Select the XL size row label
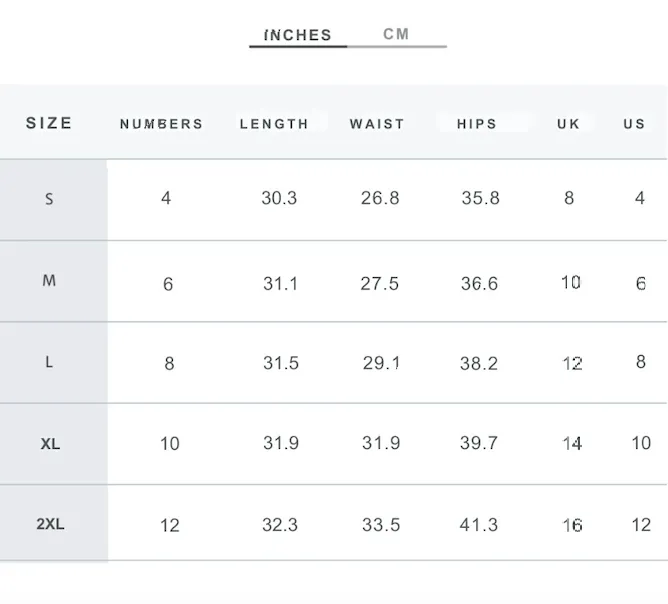 coord(50,444)
